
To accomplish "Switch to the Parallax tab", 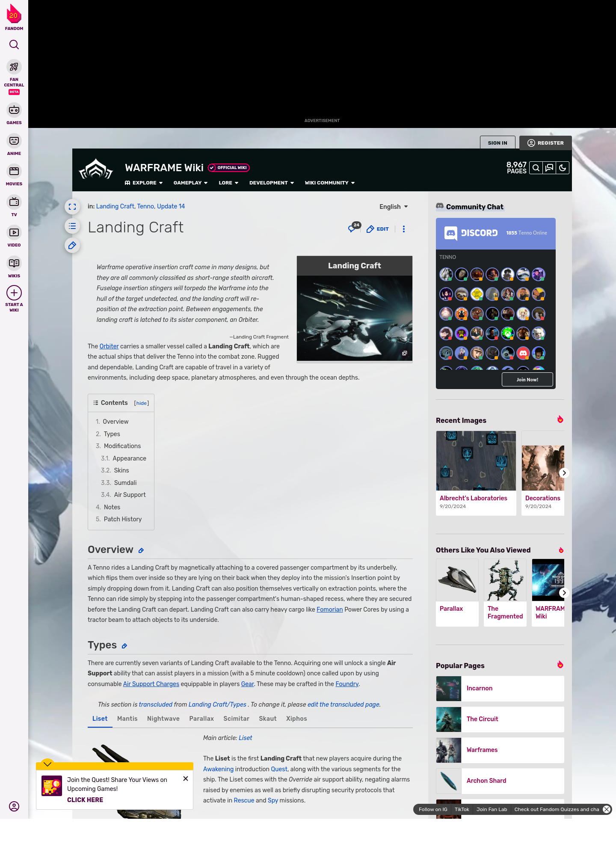I will [201, 719].
